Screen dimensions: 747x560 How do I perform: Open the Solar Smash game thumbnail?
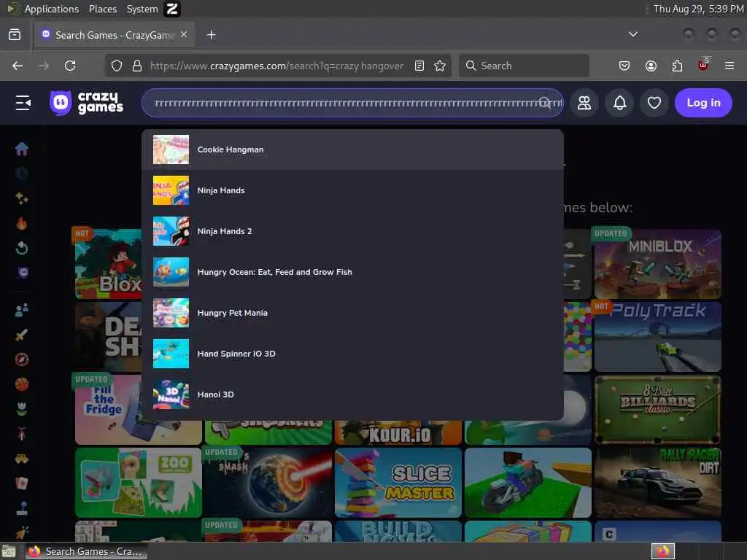coord(268,483)
